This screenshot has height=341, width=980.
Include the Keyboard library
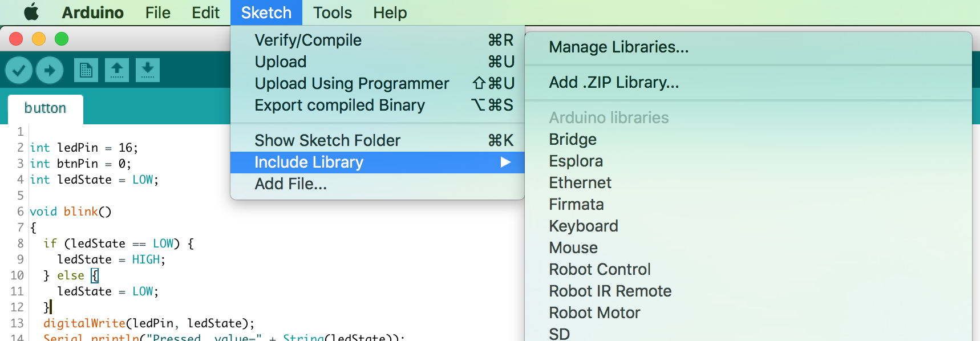[748, 226]
